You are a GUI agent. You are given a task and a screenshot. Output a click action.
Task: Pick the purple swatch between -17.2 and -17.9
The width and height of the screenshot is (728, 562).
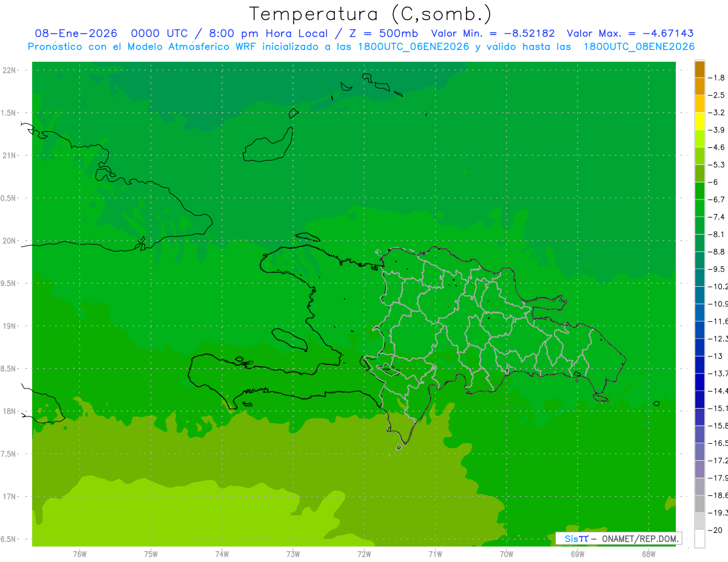tap(699, 469)
